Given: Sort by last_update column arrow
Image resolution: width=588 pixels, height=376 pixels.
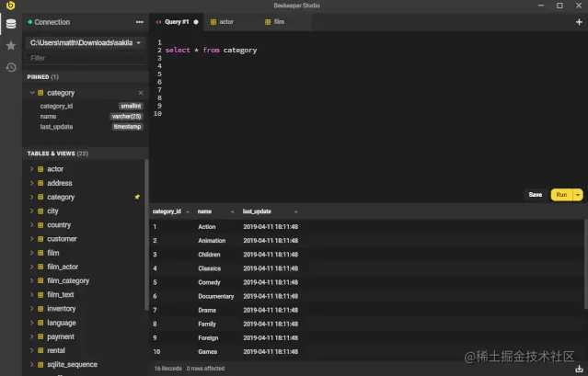Looking at the screenshot, I should (296, 212).
